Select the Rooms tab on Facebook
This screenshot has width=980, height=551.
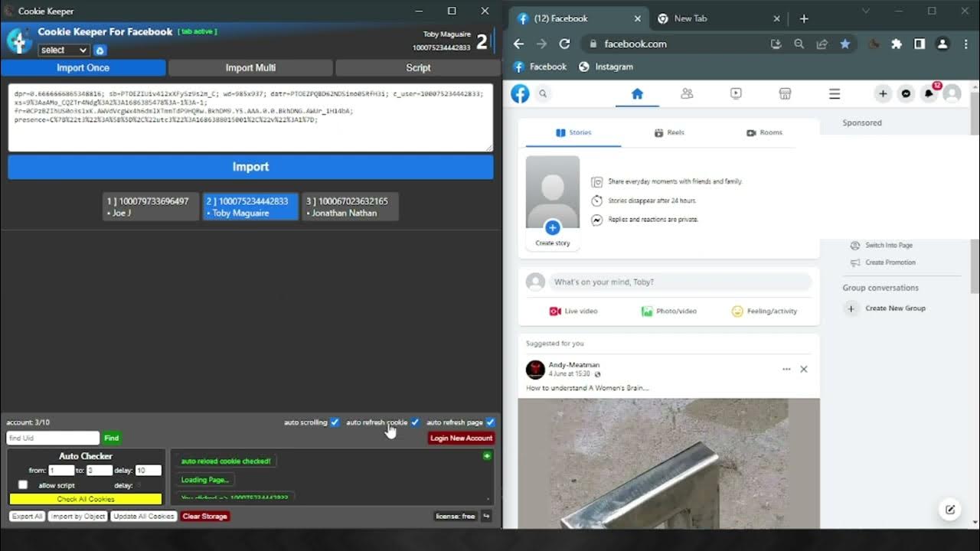pos(764,132)
